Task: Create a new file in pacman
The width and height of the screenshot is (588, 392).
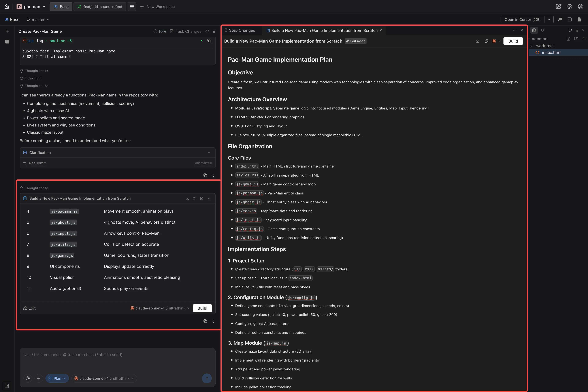Action: [568, 38]
